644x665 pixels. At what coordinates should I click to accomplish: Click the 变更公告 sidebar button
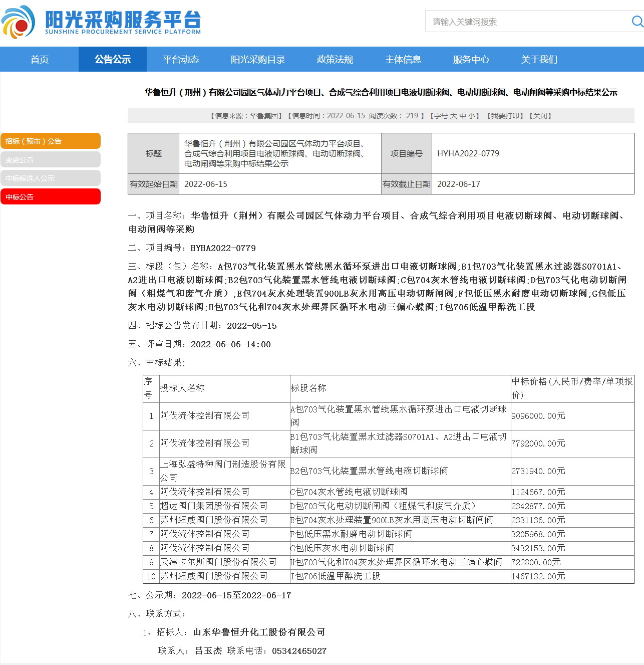click(51, 160)
